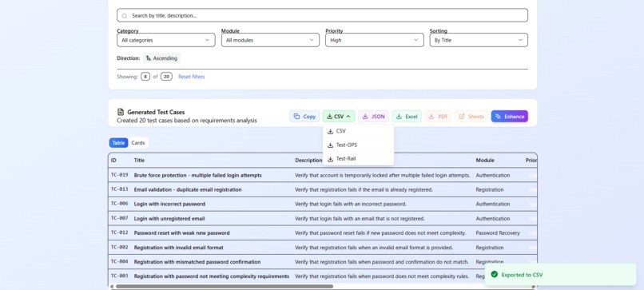This screenshot has width=644, height=290.
Task: Export test cases as JSON
Action: [374, 117]
